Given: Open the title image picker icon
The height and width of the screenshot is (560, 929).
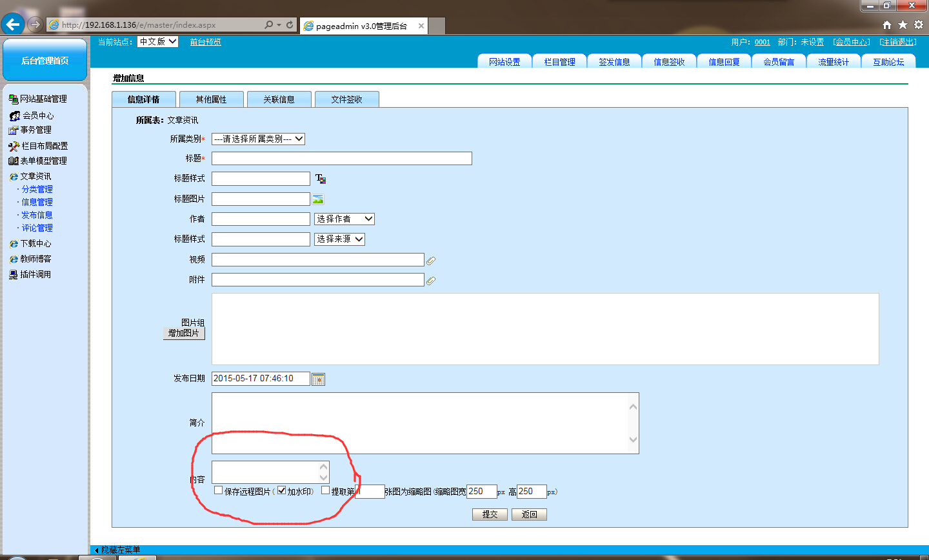Looking at the screenshot, I should (318, 199).
